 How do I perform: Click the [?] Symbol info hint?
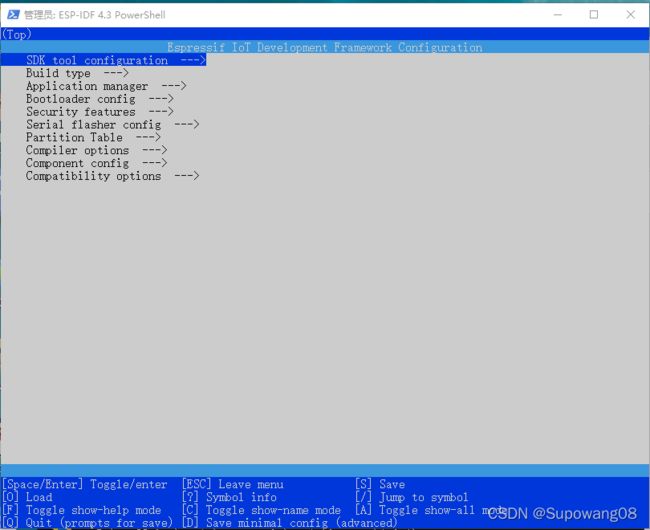pos(229,497)
